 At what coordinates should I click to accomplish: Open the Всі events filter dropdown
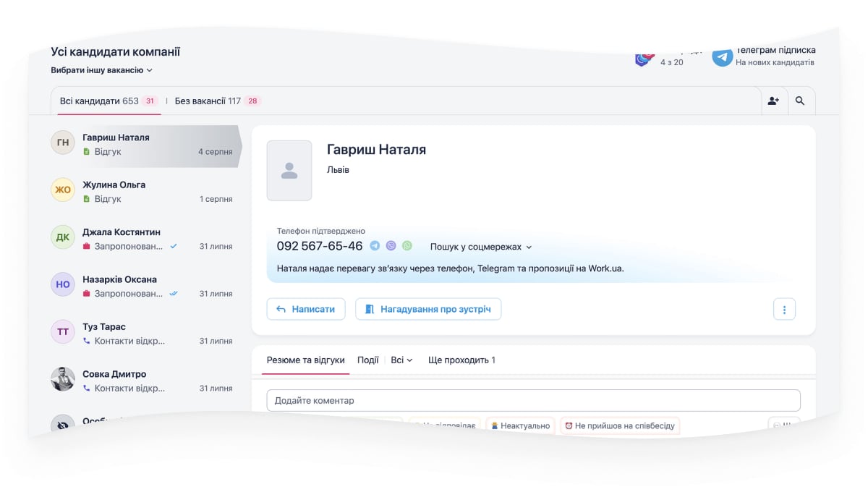click(401, 360)
